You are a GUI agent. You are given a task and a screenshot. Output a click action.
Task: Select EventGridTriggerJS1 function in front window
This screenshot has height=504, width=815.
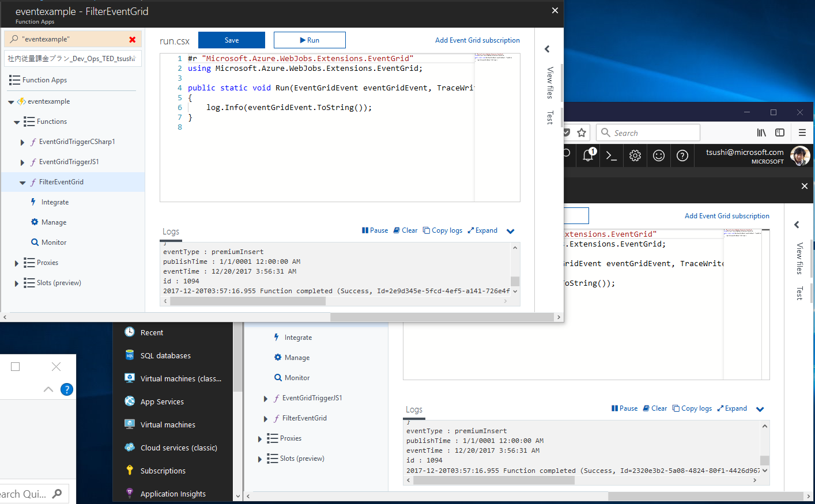point(69,162)
